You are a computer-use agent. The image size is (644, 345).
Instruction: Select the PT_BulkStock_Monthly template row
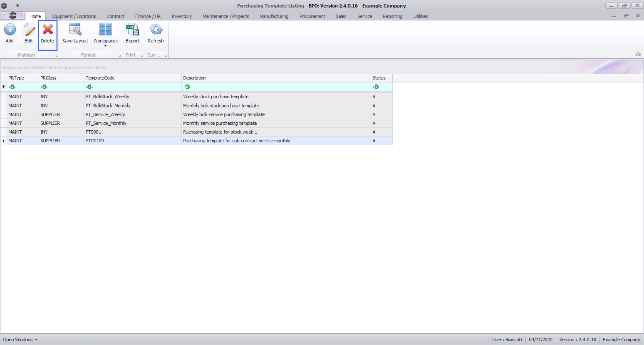[197, 106]
